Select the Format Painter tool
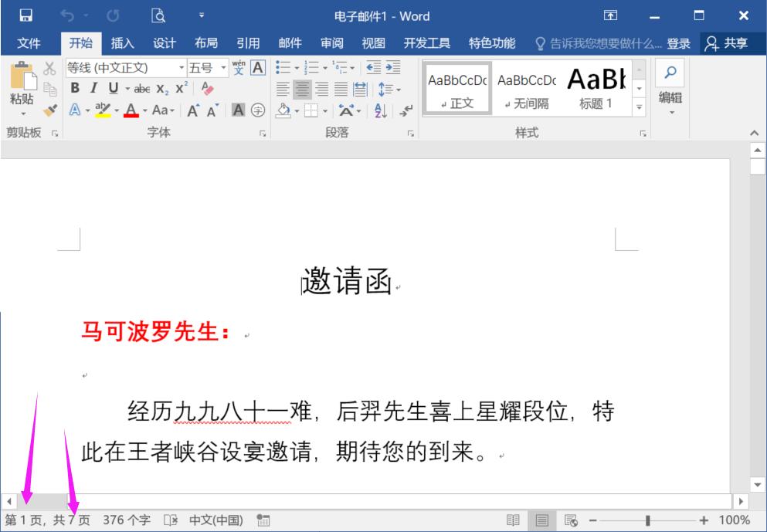 pos(50,108)
